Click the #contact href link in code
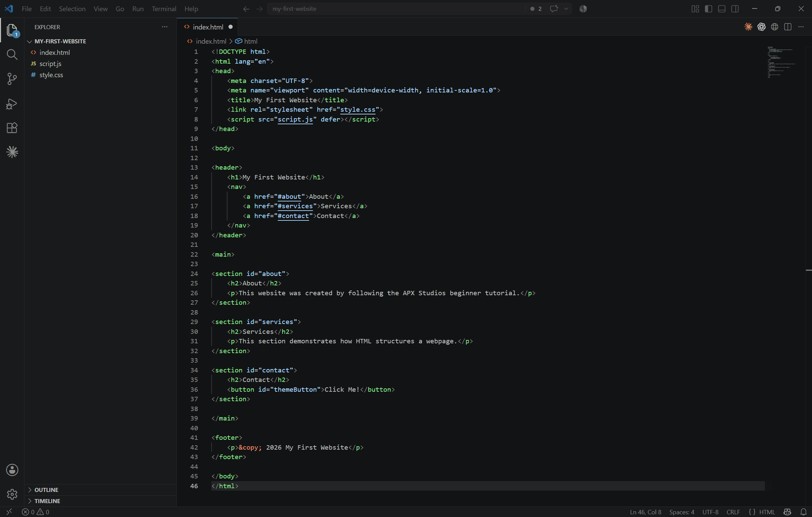812x517 pixels. pos(293,216)
